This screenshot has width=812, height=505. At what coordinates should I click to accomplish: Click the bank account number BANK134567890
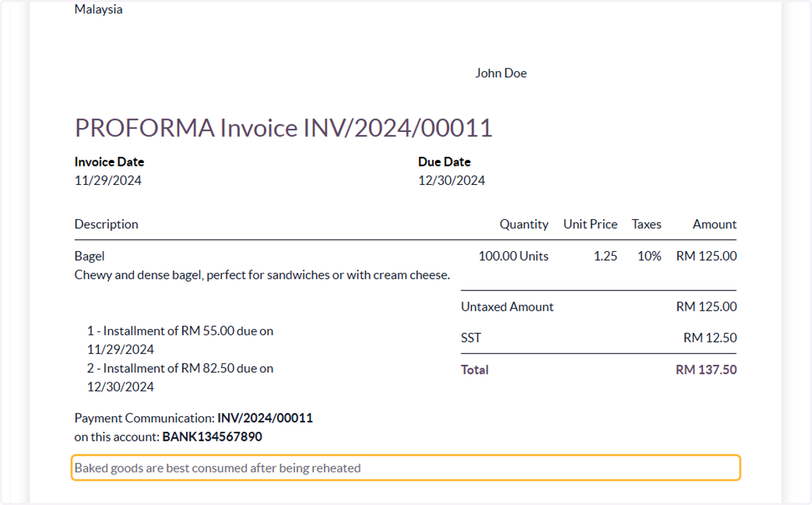pos(212,437)
